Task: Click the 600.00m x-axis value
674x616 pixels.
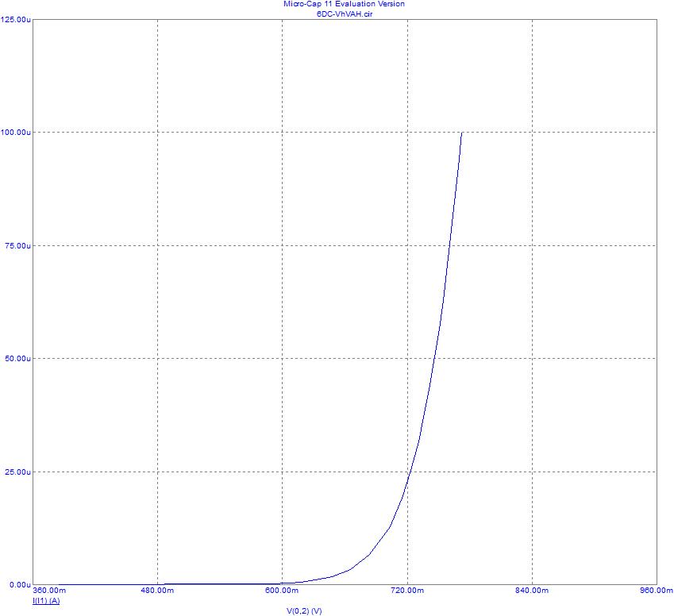Action: pos(282,591)
